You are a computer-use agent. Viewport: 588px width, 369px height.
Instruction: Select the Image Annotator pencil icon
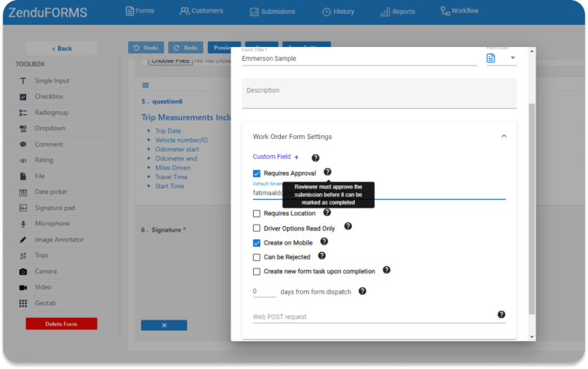[23, 239]
